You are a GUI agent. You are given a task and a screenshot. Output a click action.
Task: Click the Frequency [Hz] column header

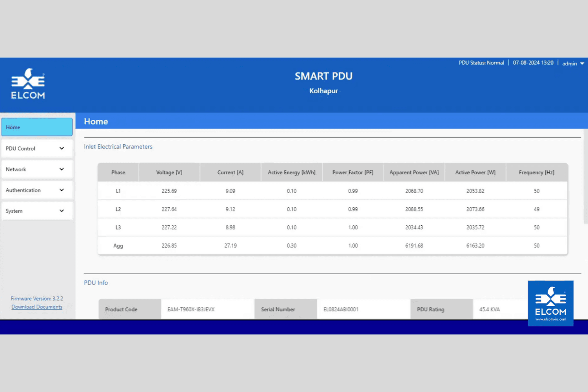click(x=536, y=172)
